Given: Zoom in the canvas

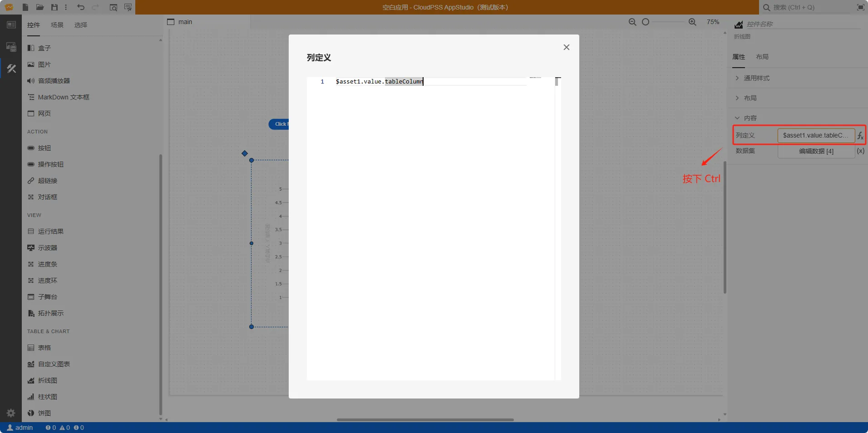Looking at the screenshot, I should tap(692, 22).
